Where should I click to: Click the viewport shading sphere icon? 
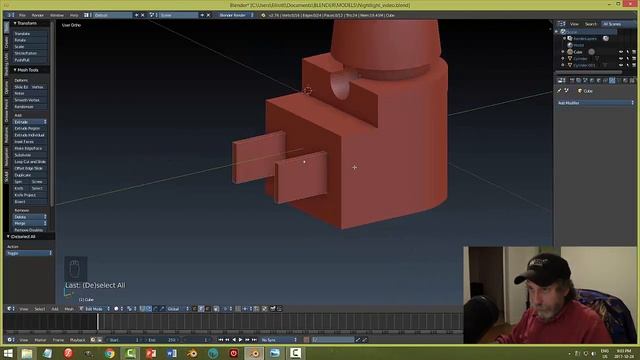pyautogui.click(x=117, y=309)
